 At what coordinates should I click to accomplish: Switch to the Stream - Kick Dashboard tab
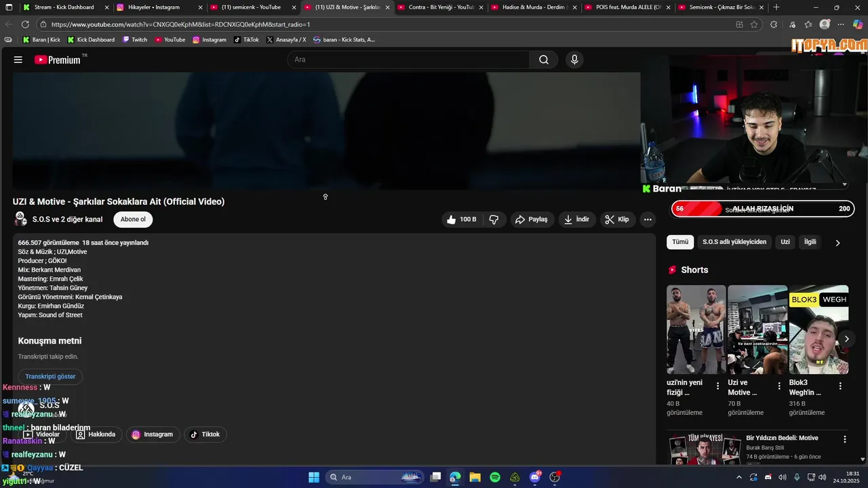click(65, 7)
